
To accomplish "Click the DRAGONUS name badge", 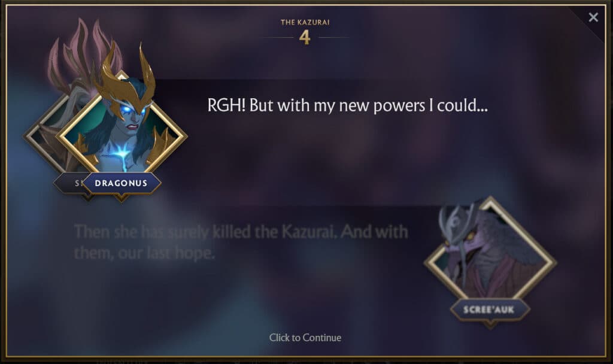I will (x=121, y=183).
